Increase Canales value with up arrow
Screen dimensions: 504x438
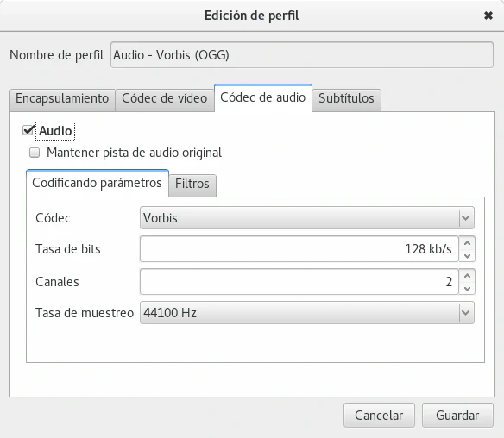click(x=467, y=276)
